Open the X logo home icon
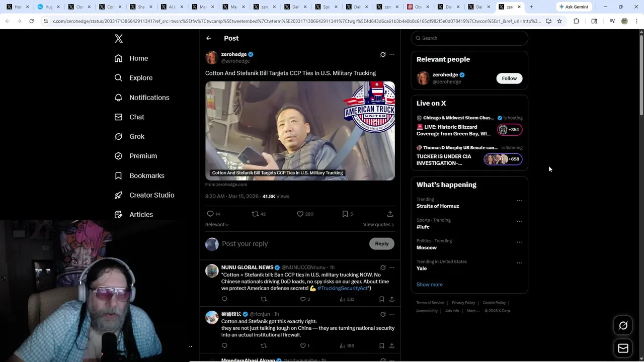Image resolution: width=644 pixels, height=362 pixels. pyautogui.click(x=119, y=39)
